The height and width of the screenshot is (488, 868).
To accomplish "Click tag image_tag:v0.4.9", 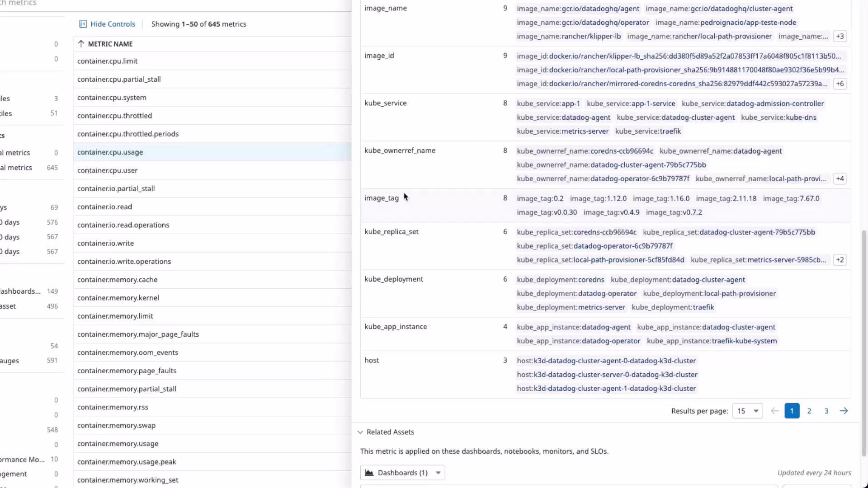I will (x=611, y=212).
